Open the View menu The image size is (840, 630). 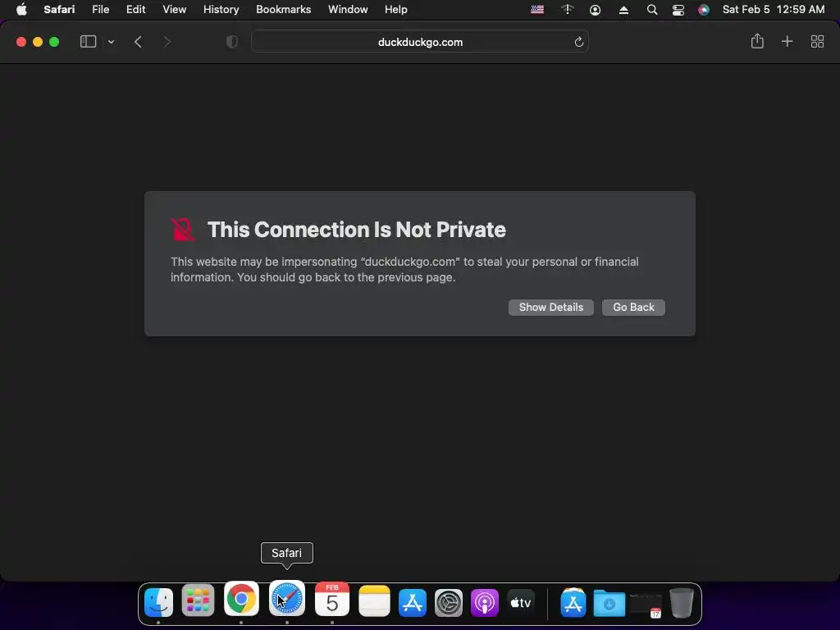pos(174,10)
